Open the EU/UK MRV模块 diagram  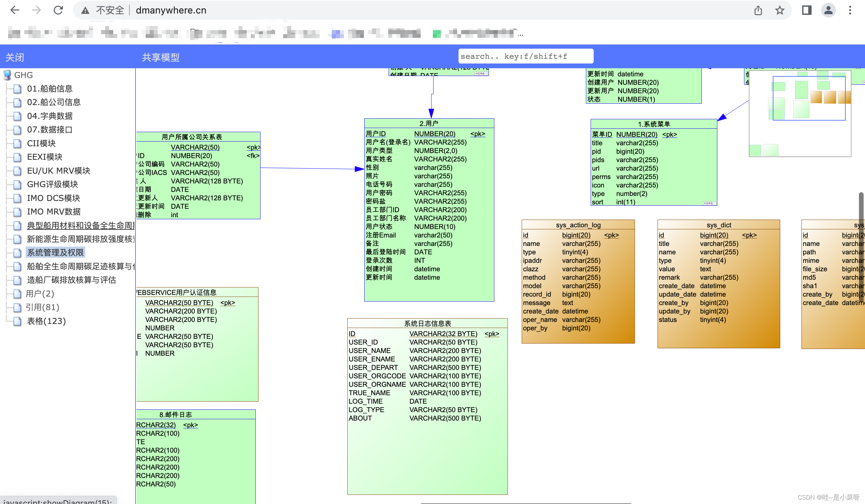coord(58,171)
